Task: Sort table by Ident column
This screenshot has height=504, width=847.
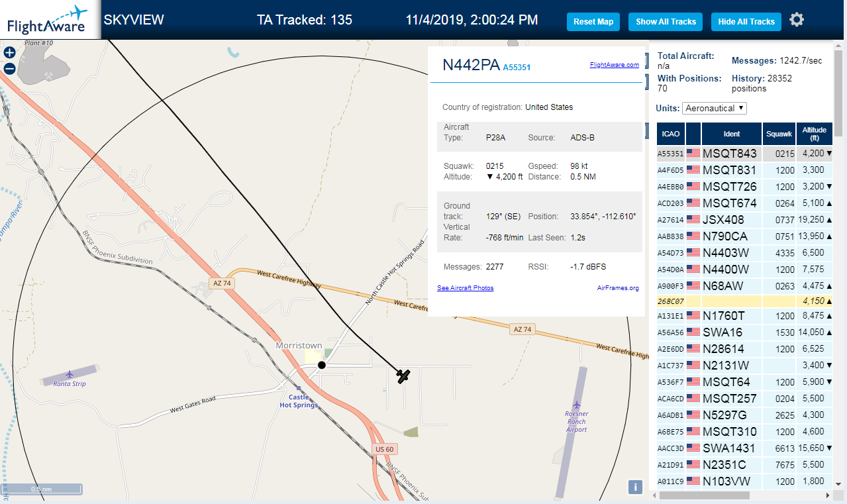Action: pyautogui.click(x=732, y=134)
